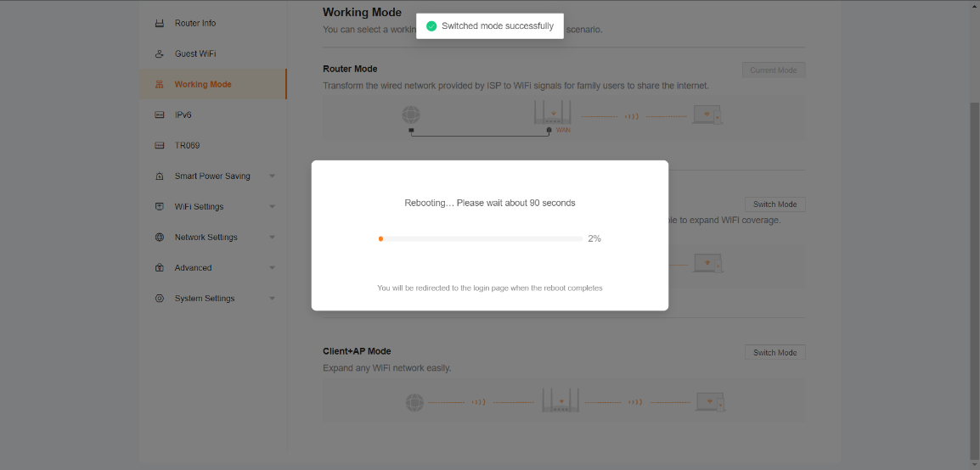Select the Router Info menu item
The height and width of the screenshot is (470, 980).
[195, 23]
